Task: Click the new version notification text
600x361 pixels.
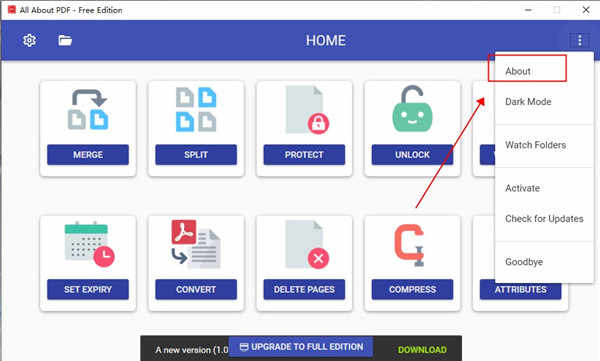Action: pos(192,350)
